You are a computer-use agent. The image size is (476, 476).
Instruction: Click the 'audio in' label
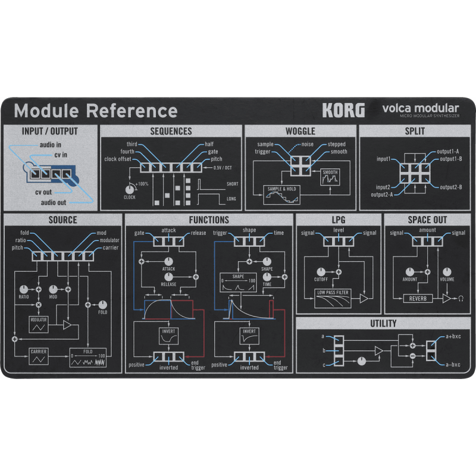tap(51, 145)
